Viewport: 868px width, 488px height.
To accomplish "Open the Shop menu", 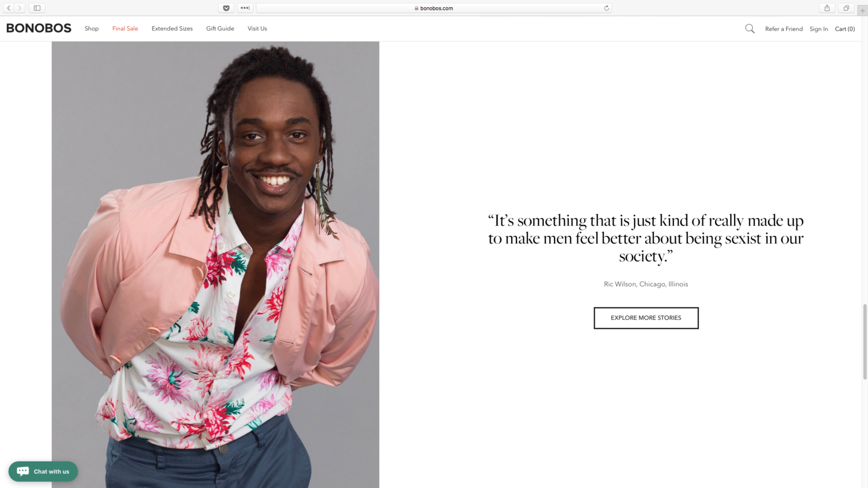I will 92,28.
